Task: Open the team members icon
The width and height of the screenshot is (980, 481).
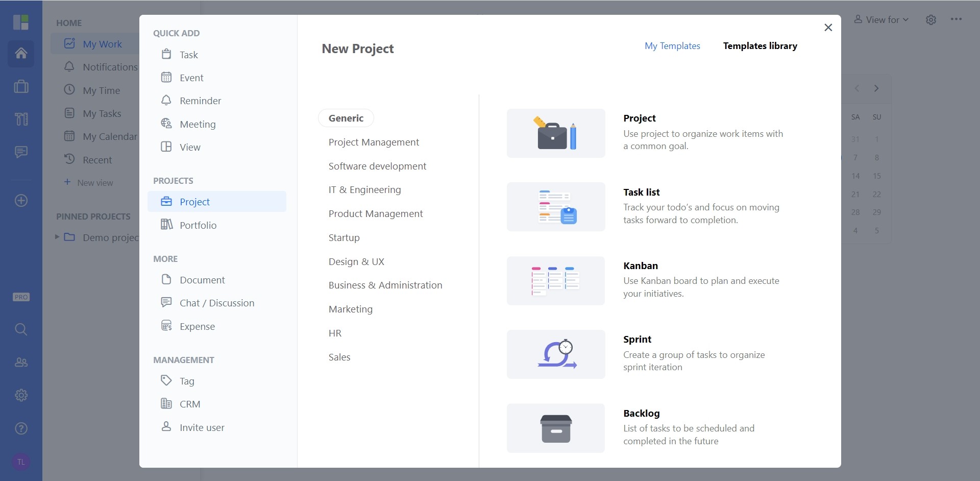Action: (20, 362)
